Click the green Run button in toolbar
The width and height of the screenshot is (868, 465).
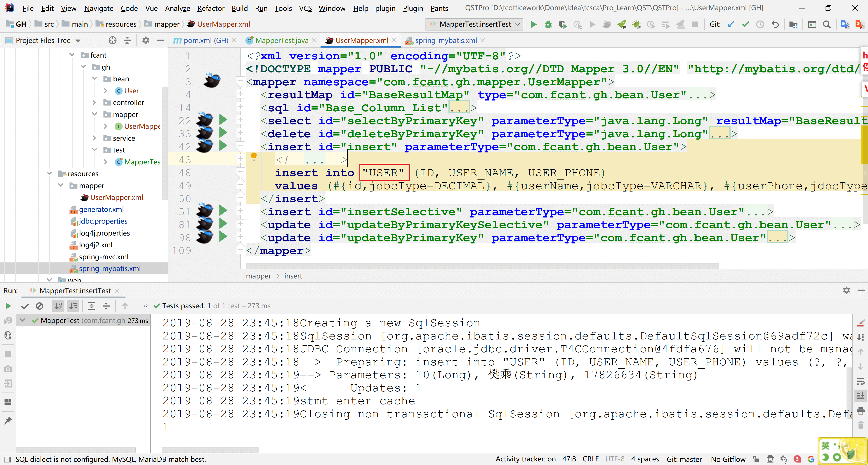533,24
